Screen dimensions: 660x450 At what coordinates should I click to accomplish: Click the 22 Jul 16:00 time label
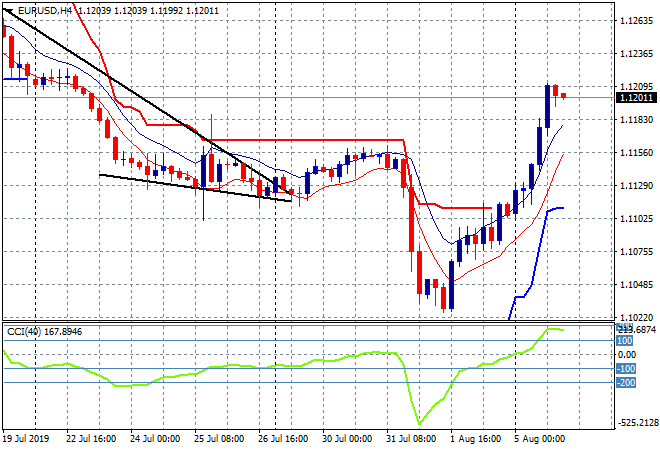coord(91,439)
